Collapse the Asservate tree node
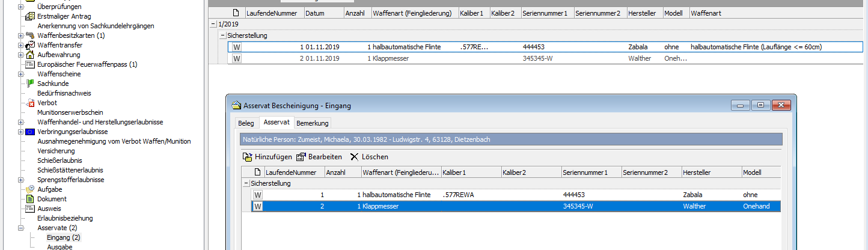This screenshot has width=868, height=250. (x=21, y=228)
